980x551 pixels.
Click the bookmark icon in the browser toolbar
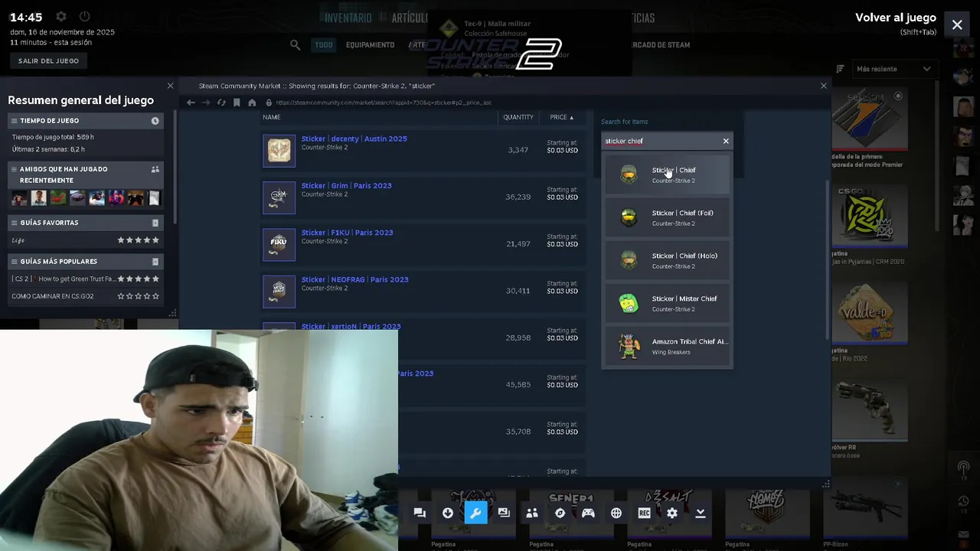point(237,103)
